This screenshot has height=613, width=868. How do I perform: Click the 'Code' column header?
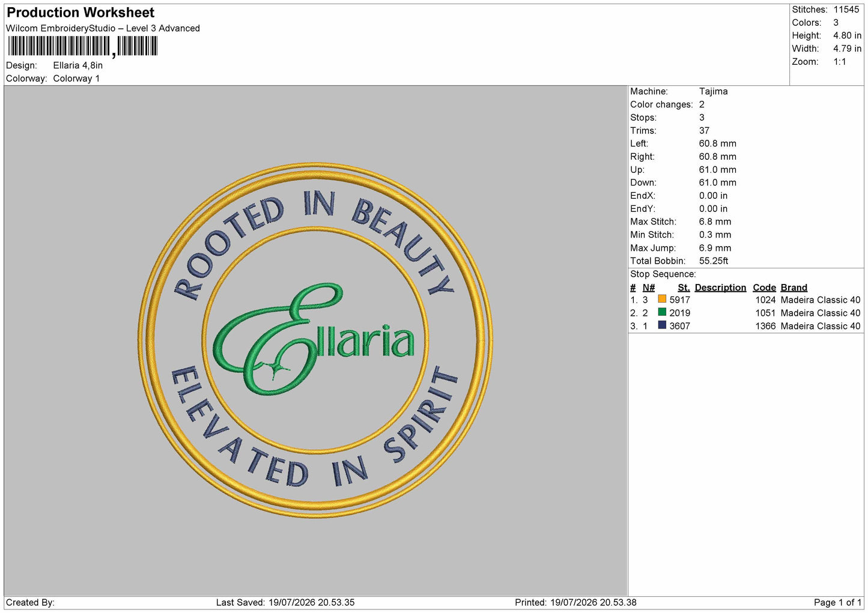[764, 288]
